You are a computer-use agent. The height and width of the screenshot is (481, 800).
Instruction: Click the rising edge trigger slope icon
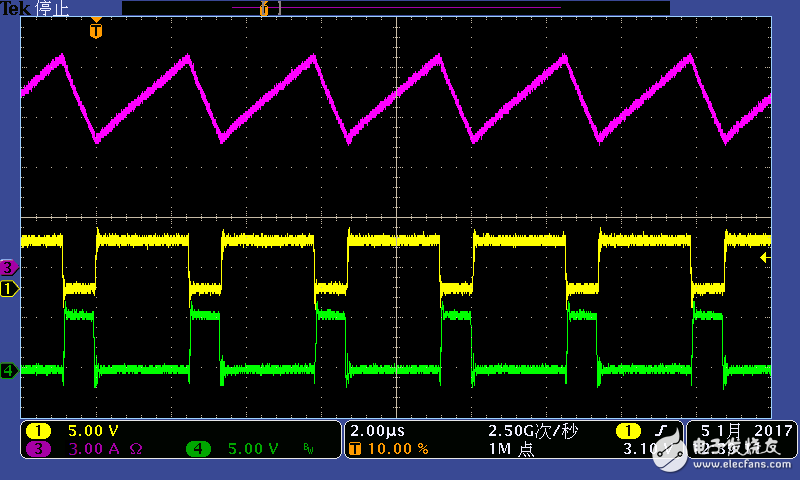pos(661,431)
